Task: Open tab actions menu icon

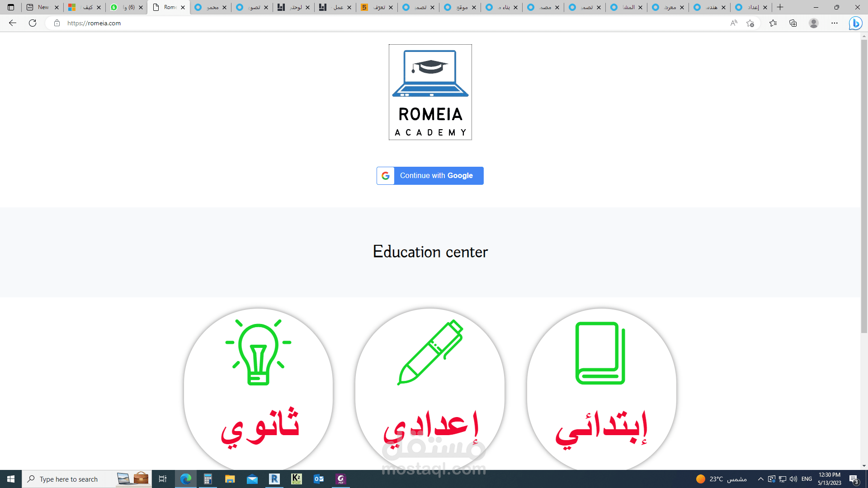Action: pyautogui.click(x=11, y=7)
